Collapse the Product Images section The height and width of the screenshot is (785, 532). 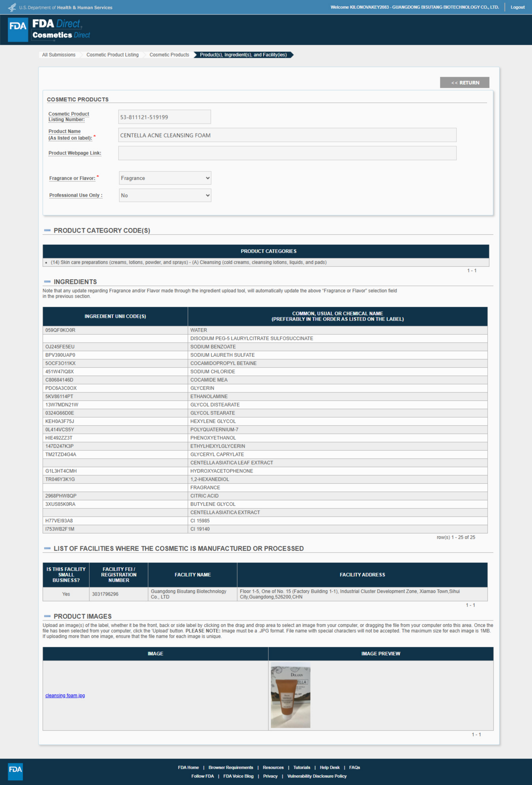click(x=47, y=616)
